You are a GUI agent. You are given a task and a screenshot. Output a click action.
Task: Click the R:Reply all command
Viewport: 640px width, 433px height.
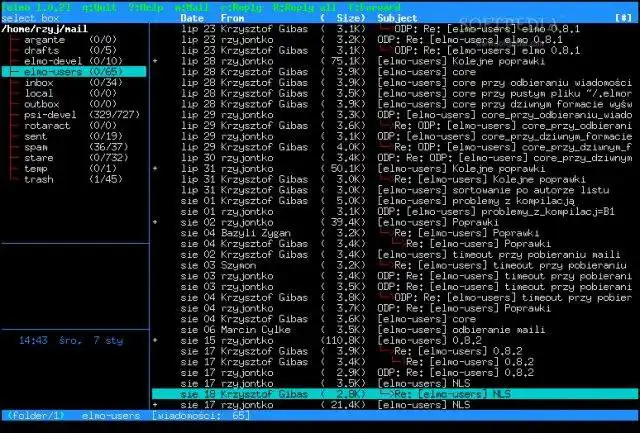coord(304,7)
